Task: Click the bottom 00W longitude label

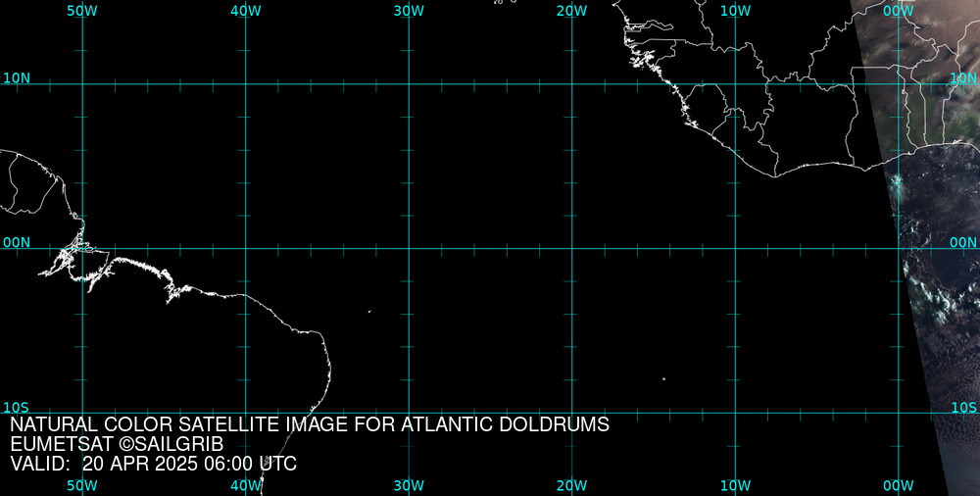Action: click(x=898, y=486)
